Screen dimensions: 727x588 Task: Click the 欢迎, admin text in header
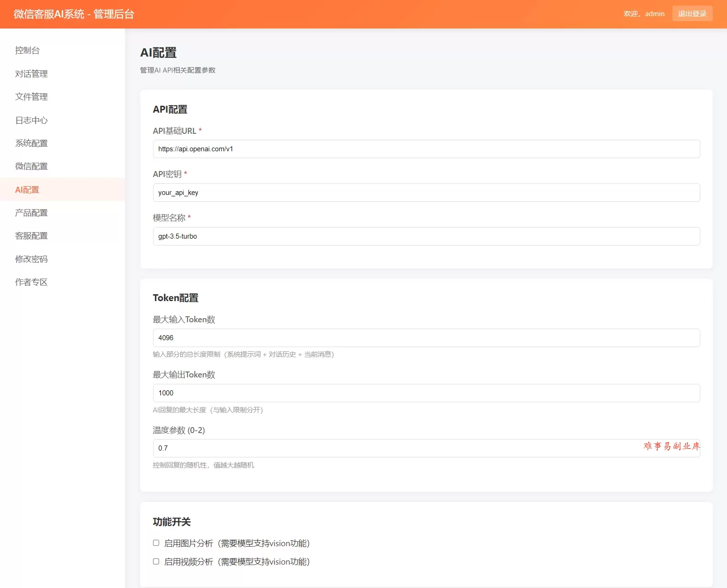[644, 14]
